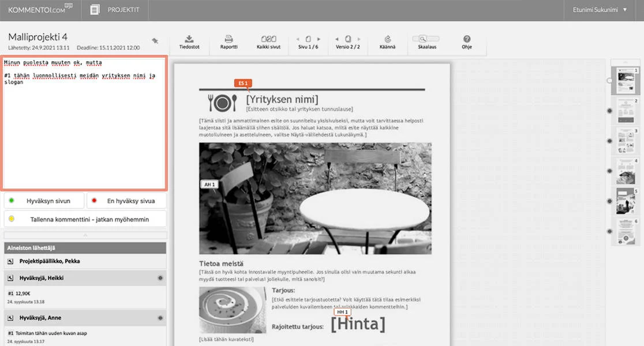644x346 pixels.
Task: Click the Kommentoi.com logo
Action: tap(40, 9)
